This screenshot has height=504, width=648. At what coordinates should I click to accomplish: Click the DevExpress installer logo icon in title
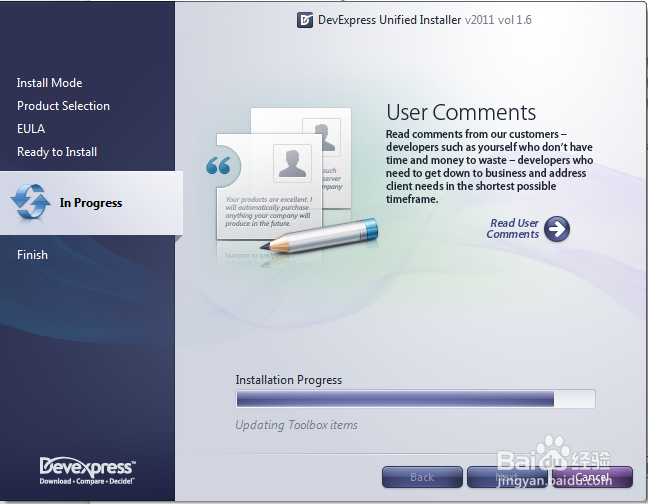[305, 20]
